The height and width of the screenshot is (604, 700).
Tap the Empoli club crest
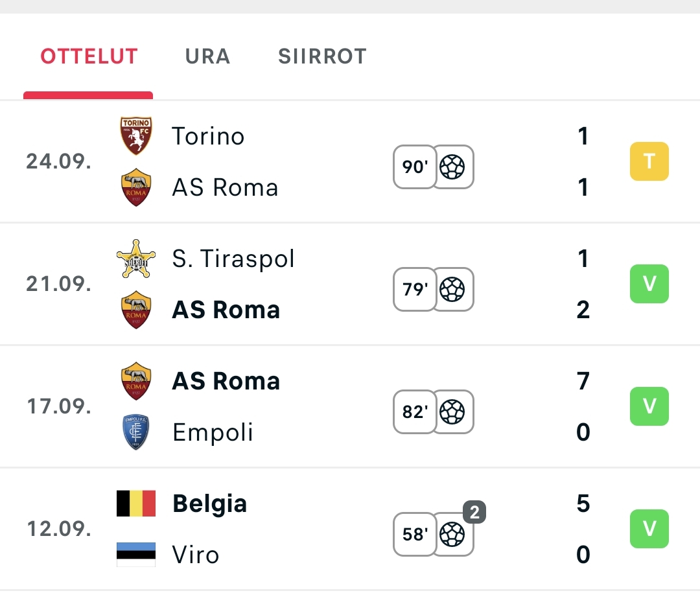135,432
